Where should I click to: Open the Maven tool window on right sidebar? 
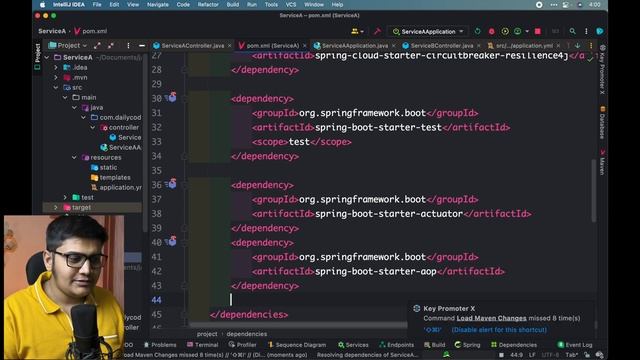(602, 162)
